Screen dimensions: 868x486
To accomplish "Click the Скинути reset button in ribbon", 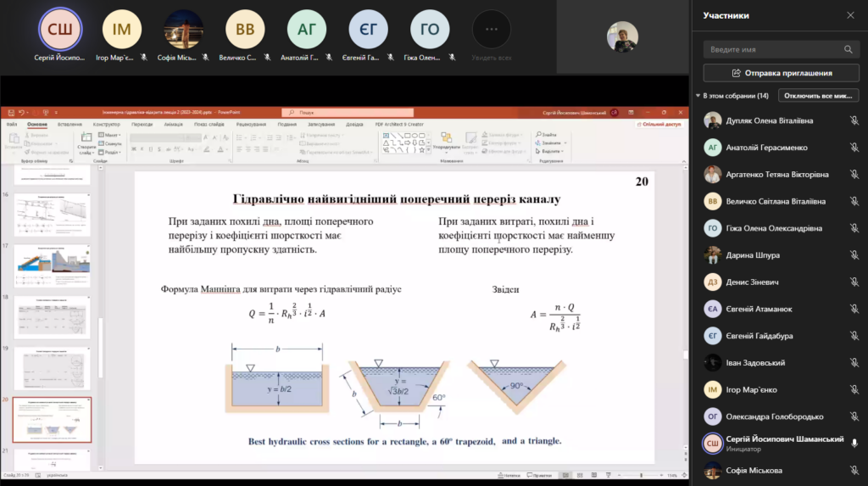I will pos(109,143).
